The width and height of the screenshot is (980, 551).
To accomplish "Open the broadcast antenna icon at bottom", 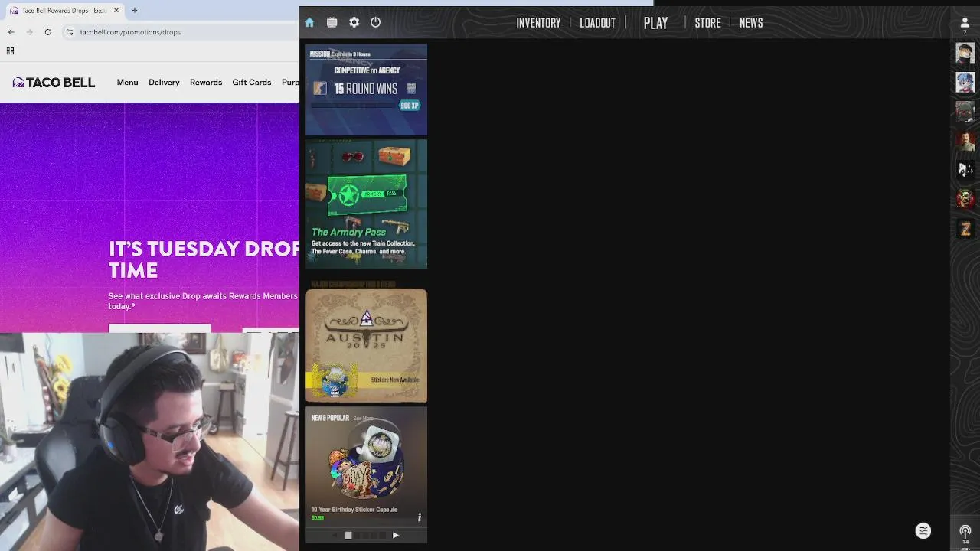I will tap(965, 531).
